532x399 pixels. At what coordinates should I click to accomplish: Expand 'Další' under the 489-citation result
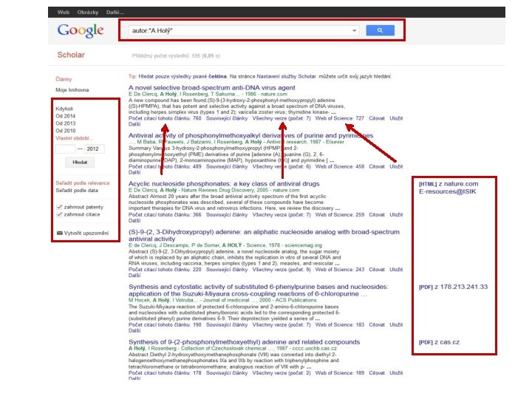(134, 172)
